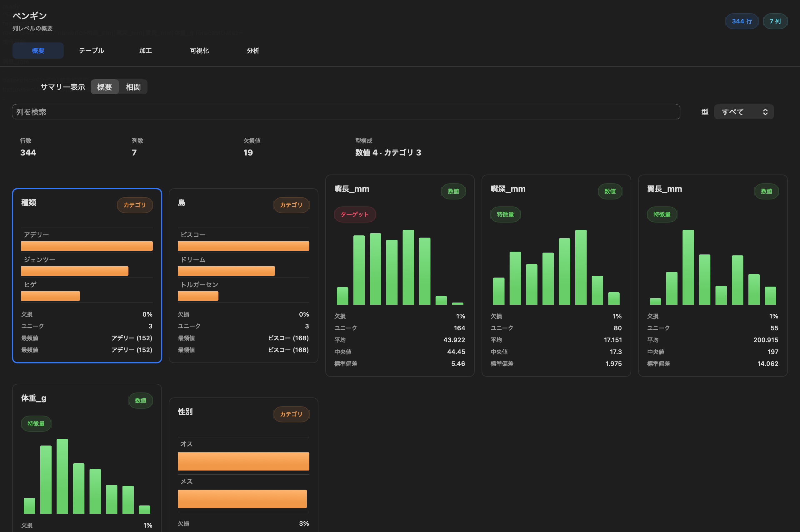Click the ターゲット badge on 嘴長_mm

coord(355,214)
